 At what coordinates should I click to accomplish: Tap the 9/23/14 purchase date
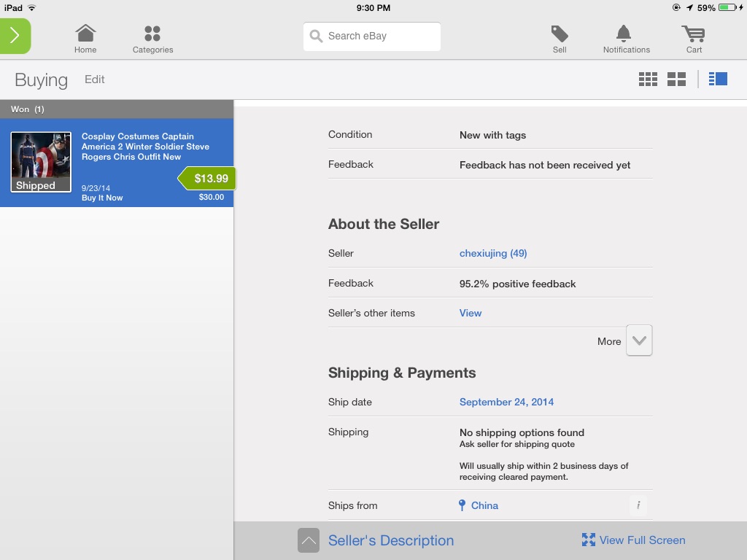click(x=96, y=188)
